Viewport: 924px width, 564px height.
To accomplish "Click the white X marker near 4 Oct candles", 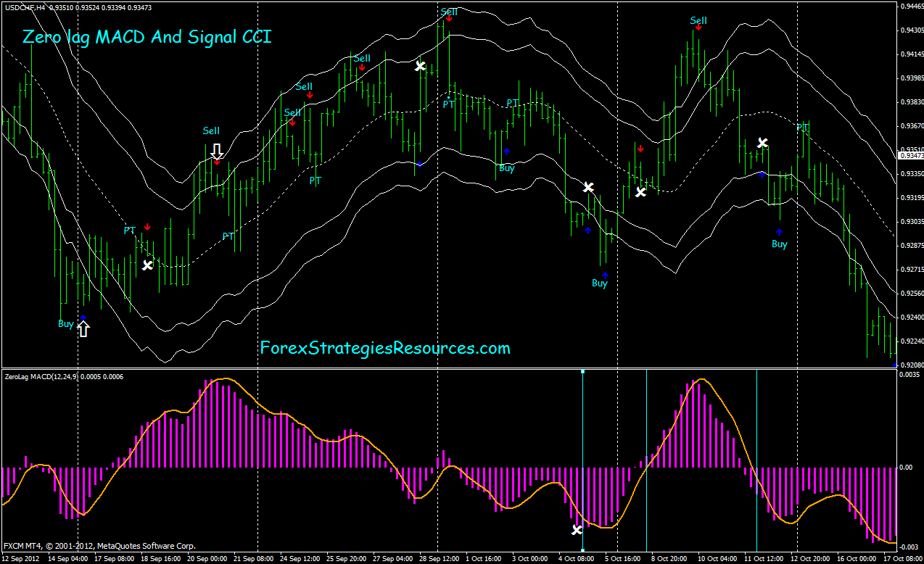I will coord(587,187).
